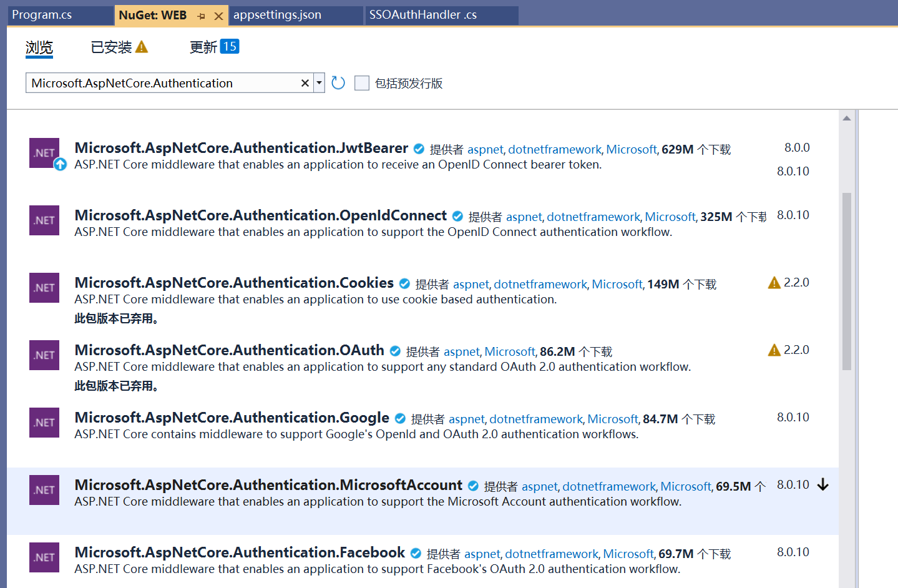Open Microsoft author link for Facebook package

pyautogui.click(x=628, y=554)
